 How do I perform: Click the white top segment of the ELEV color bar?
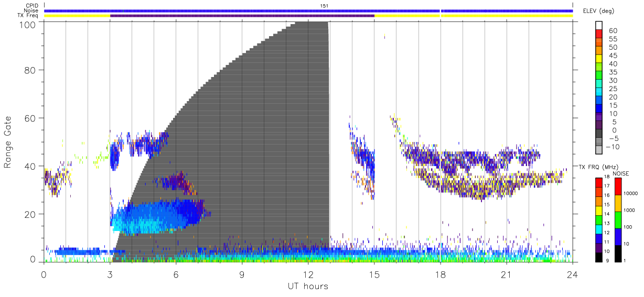pyautogui.click(x=599, y=26)
